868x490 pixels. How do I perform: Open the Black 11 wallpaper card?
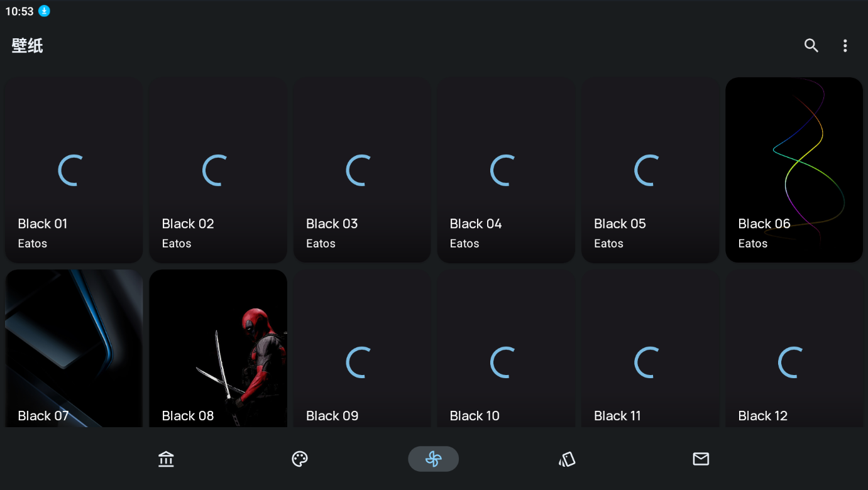tap(650, 349)
